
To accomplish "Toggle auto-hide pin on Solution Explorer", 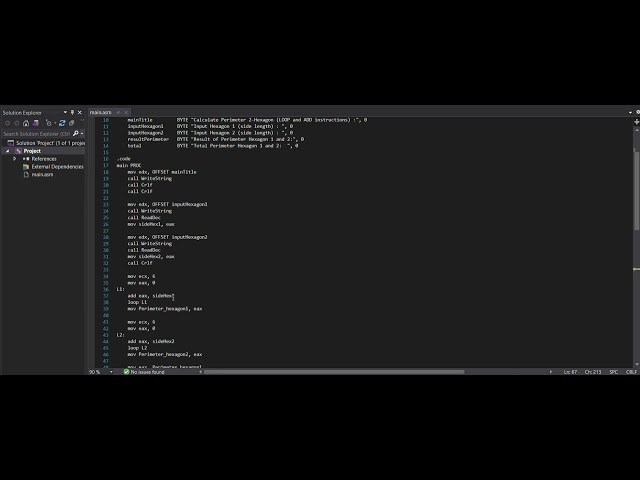I will pyautogui.click(x=72, y=112).
